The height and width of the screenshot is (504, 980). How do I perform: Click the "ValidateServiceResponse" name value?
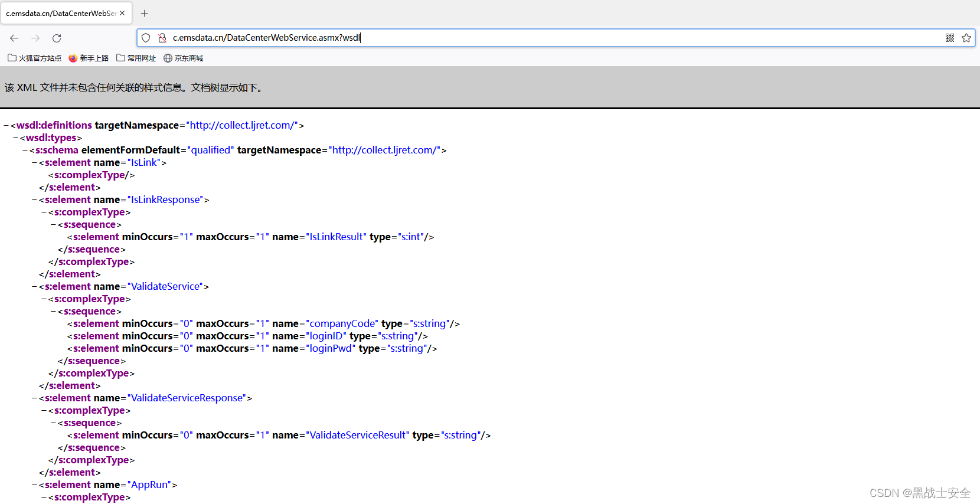(187, 398)
